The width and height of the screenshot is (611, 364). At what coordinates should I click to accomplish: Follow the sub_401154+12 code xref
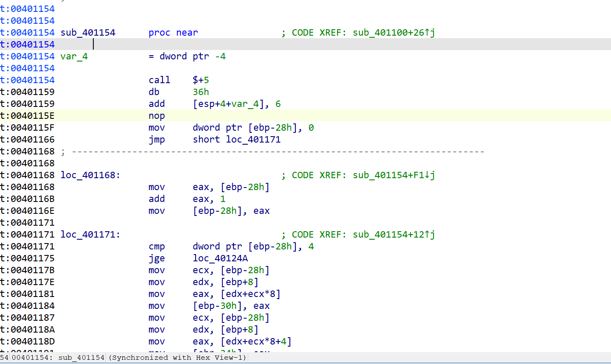click(394, 235)
